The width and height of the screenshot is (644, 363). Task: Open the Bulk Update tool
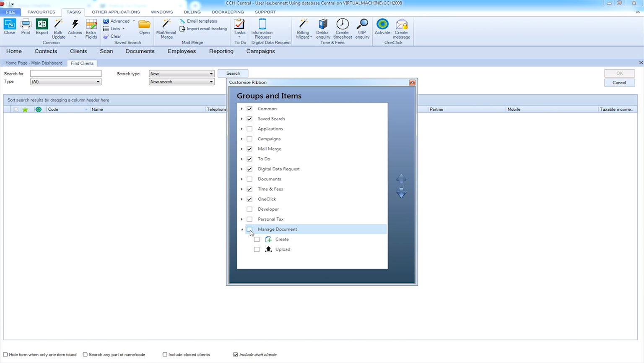pyautogui.click(x=58, y=25)
